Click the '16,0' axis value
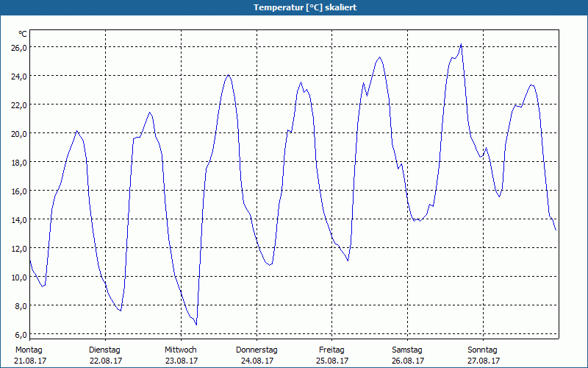 click(x=21, y=191)
